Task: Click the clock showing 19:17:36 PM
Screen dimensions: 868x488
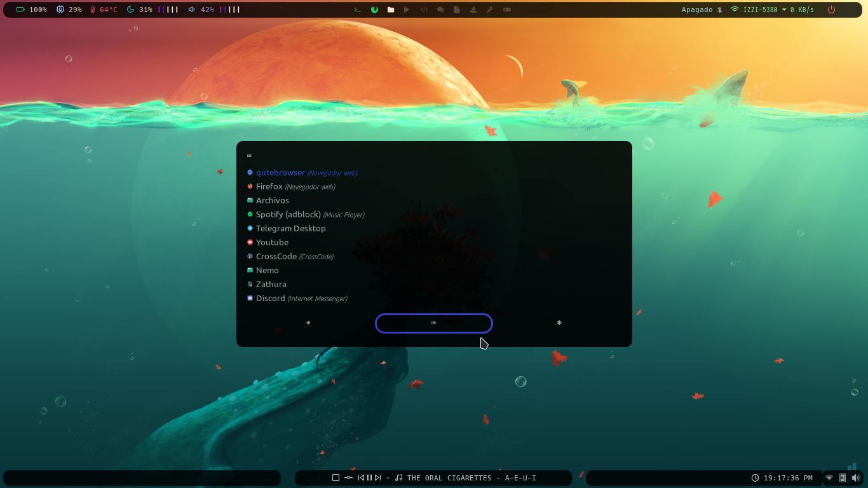Action: click(x=782, y=478)
